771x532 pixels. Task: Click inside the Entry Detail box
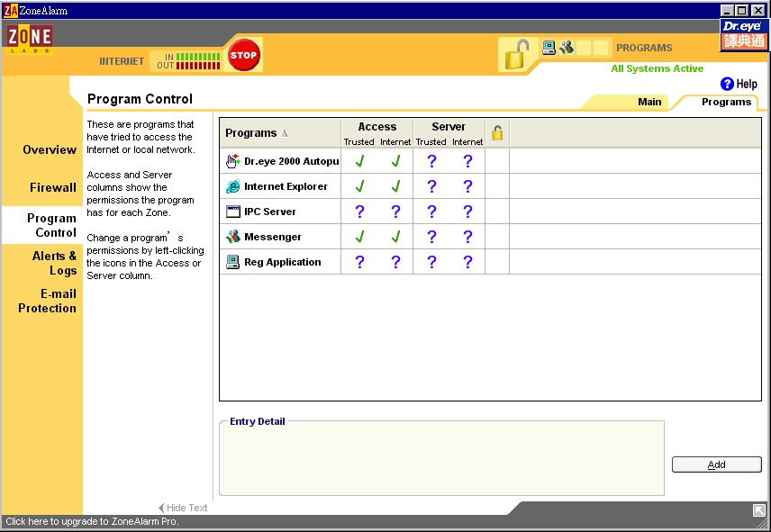pyautogui.click(x=441, y=459)
